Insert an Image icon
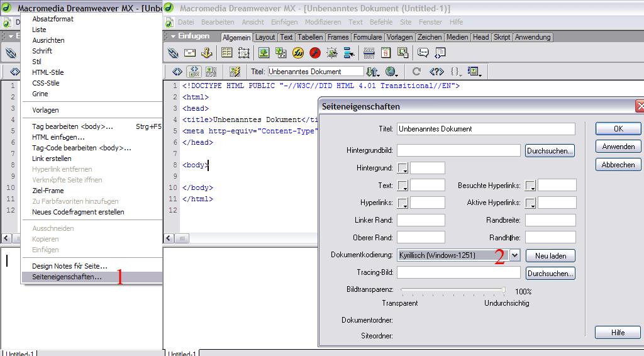This screenshot has width=644, height=356. click(264, 53)
